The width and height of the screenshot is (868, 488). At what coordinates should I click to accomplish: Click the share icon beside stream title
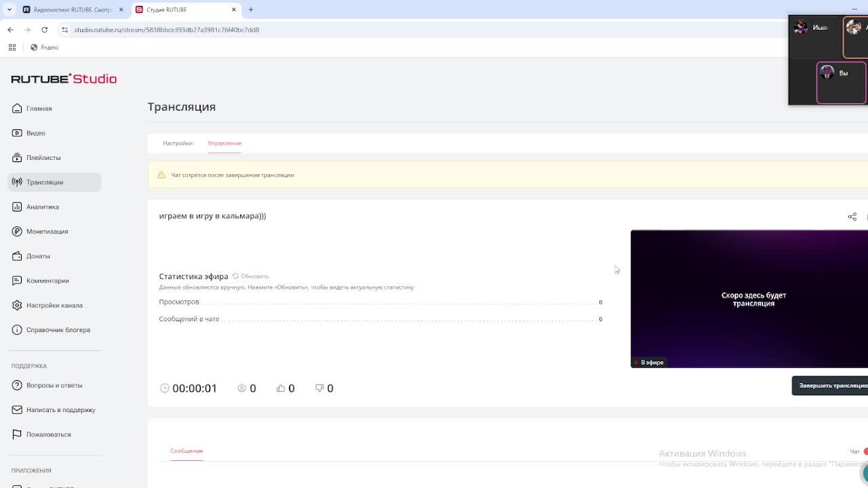tap(852, 217)
